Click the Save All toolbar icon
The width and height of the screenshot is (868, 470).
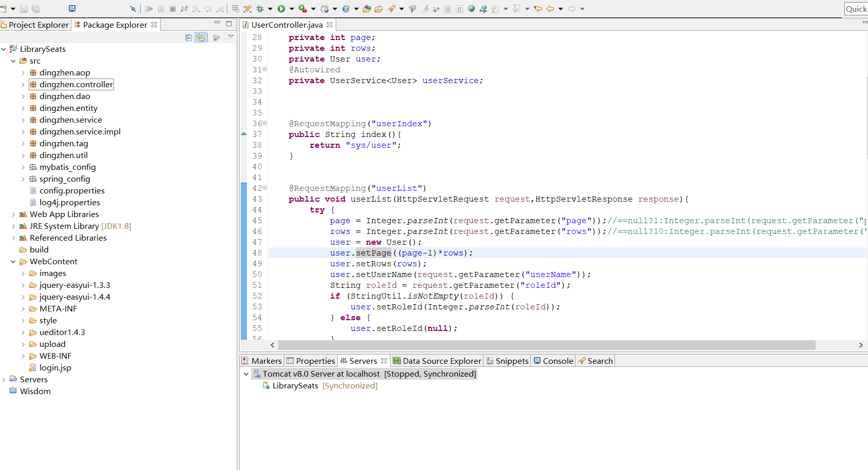tap(35, 9)
